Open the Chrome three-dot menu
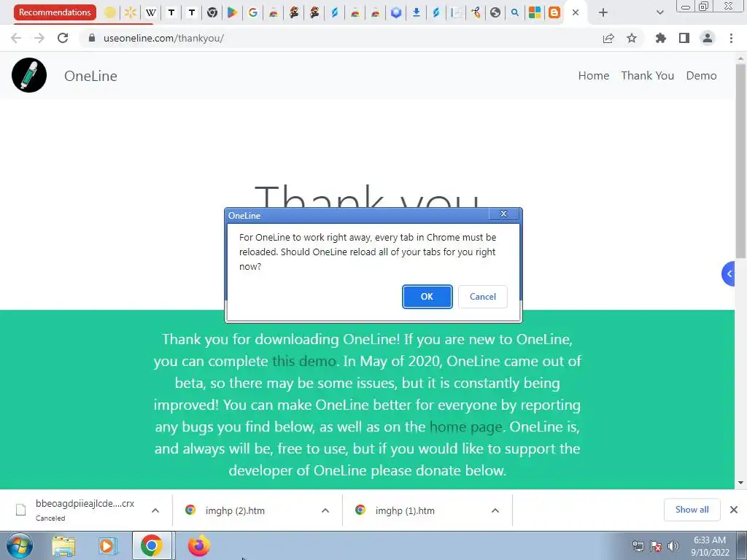 [x=731, y=38]
